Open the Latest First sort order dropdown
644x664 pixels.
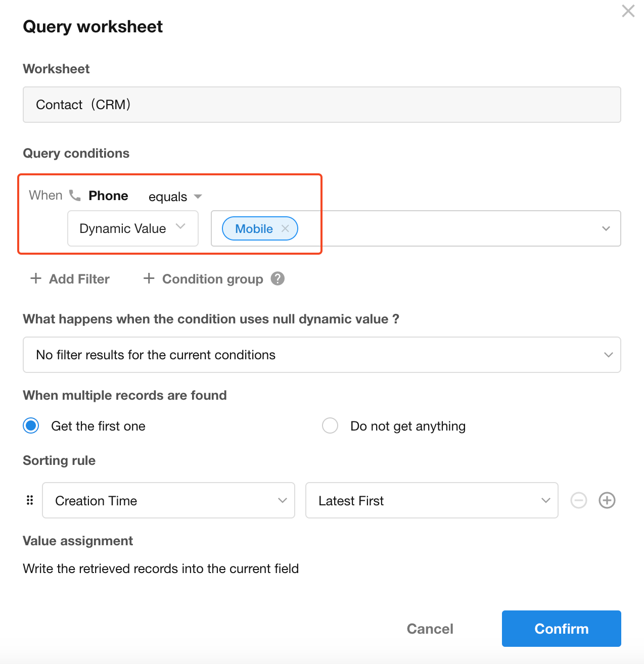[431, 500]
